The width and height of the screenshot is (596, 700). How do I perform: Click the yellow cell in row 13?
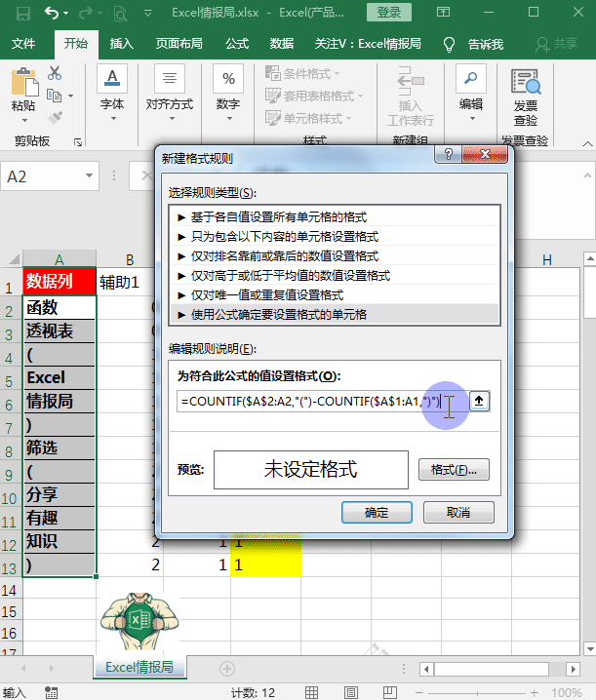point(266,565)
